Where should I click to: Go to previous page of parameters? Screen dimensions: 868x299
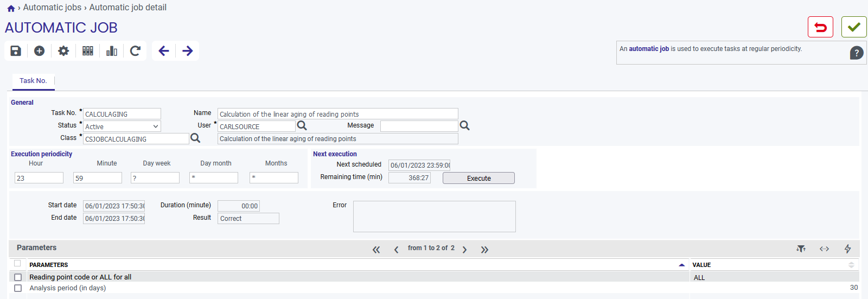pyautogui.click(x=396, y=250)
